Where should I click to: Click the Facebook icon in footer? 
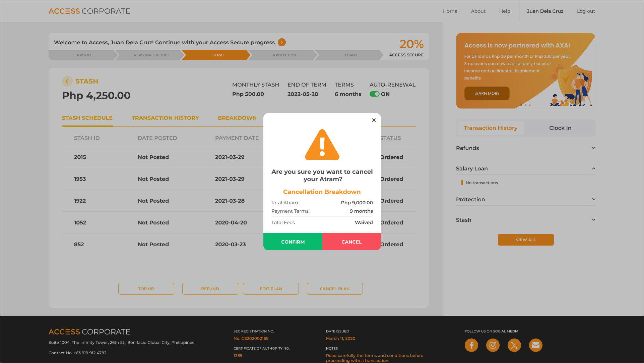pos(471,345)
